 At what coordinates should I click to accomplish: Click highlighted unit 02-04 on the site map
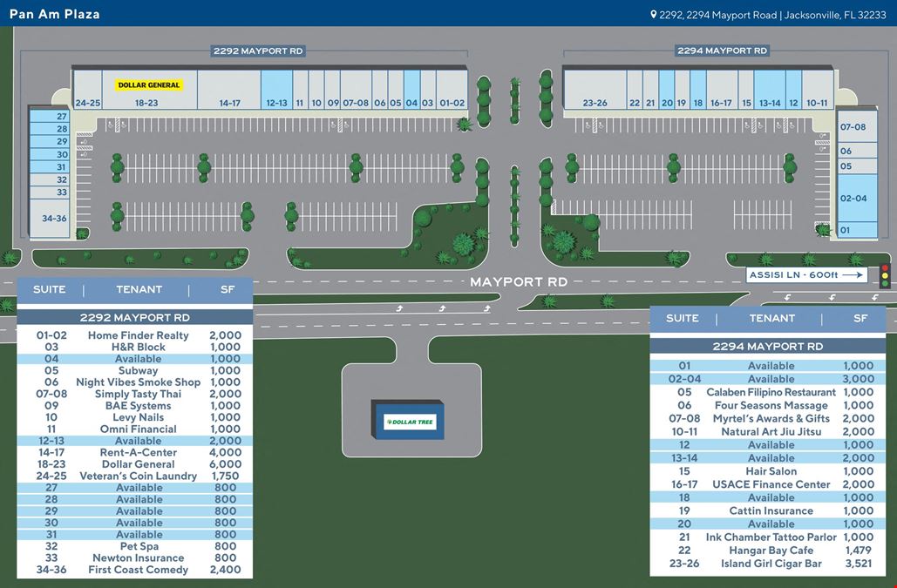pyautogui.click(x=856, y=198)
